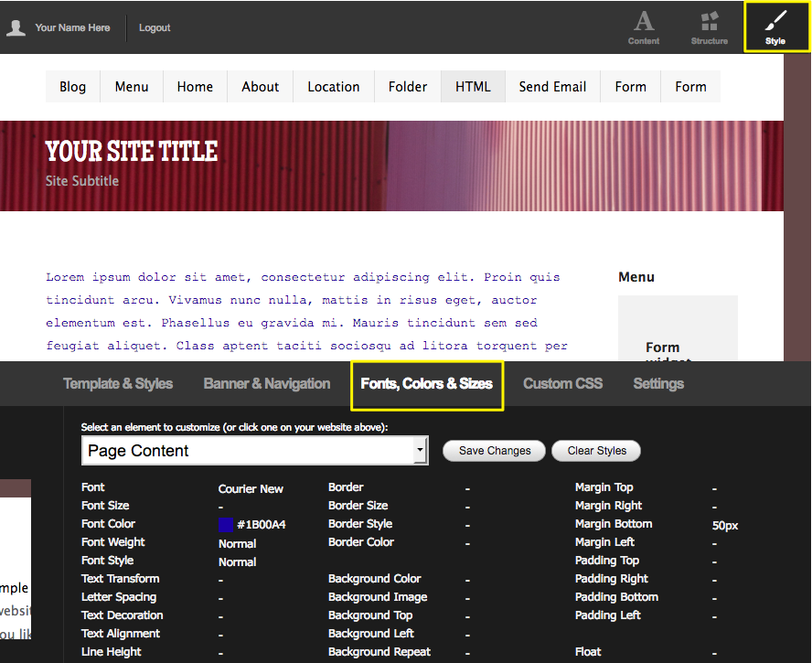The width and height of the screenshot is (812, 663).
Task: Click the user profile avatar icon
Action: pyautogui.click(x=16, y=27)
